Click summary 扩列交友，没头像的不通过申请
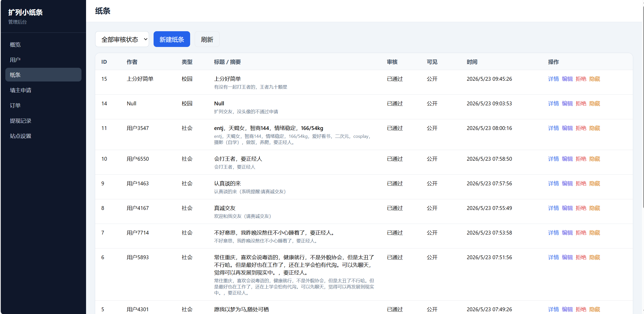644x314 pixels. [x=246, y=112]
